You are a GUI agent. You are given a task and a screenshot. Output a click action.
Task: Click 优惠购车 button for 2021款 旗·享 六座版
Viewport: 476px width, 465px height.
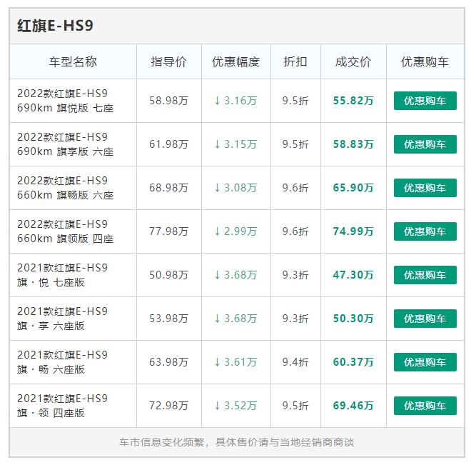point(425,319)
